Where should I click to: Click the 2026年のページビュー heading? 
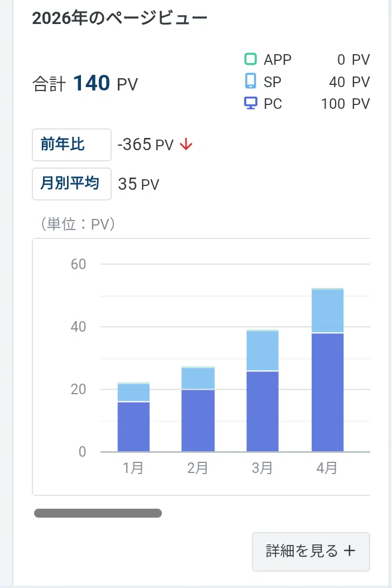(119, 18)
